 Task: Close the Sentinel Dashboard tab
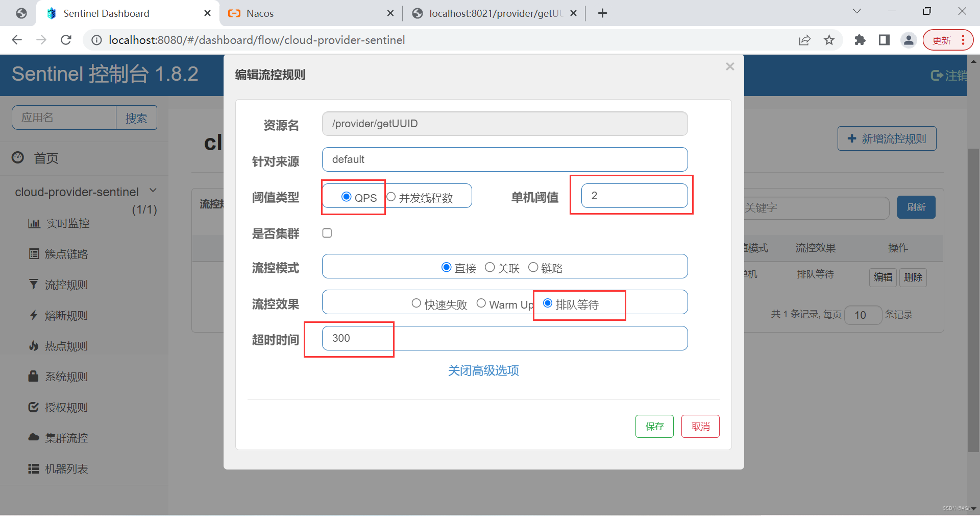(x=207, y=13)
